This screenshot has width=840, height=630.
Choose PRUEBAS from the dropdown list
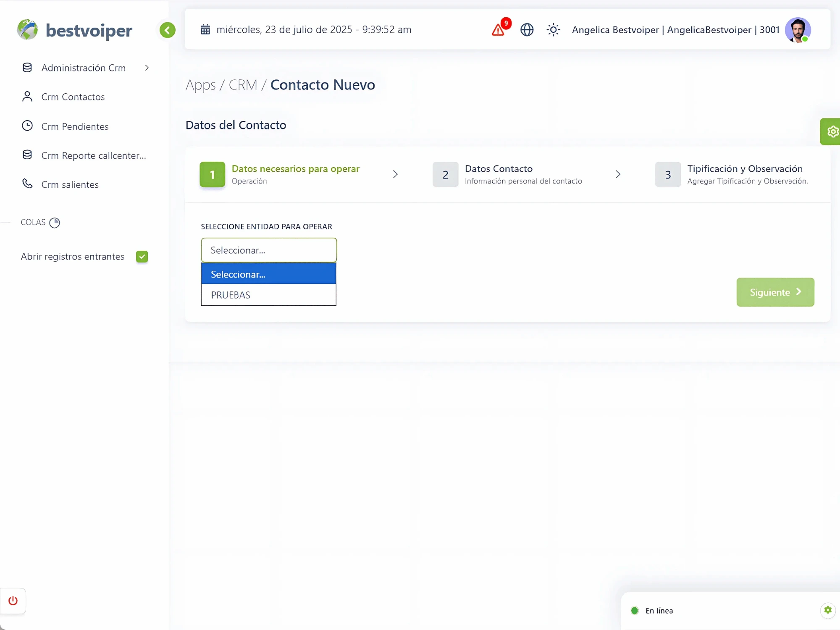tap(269, 295)
